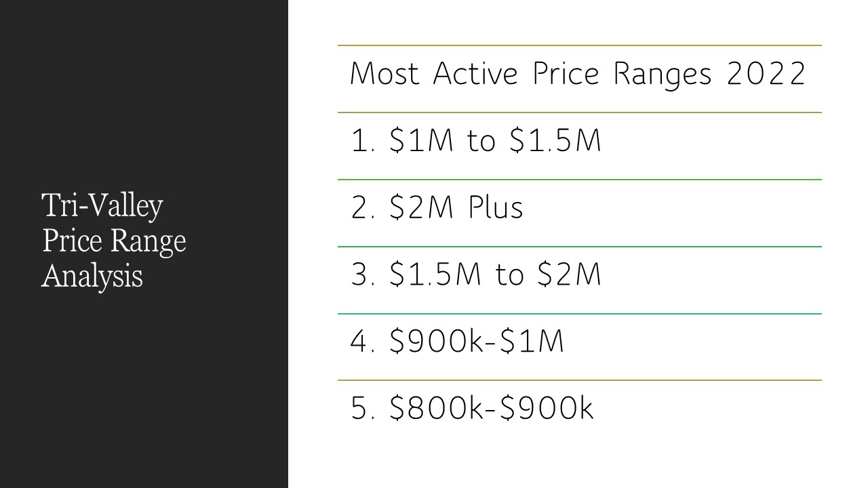Click the Tri-Valley Price Range Analysis title
Screen dimensions: 868x488
tap(114, 240)
